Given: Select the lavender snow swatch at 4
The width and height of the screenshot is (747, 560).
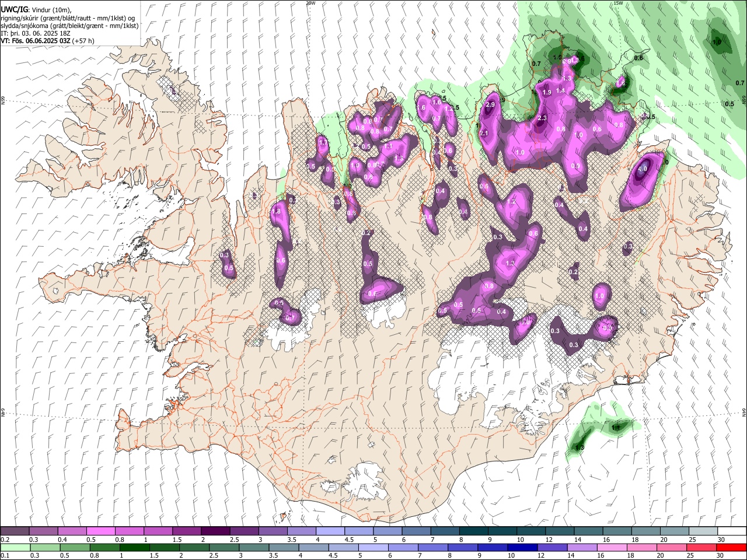Looking at the screenshot, I should [330, 531].
